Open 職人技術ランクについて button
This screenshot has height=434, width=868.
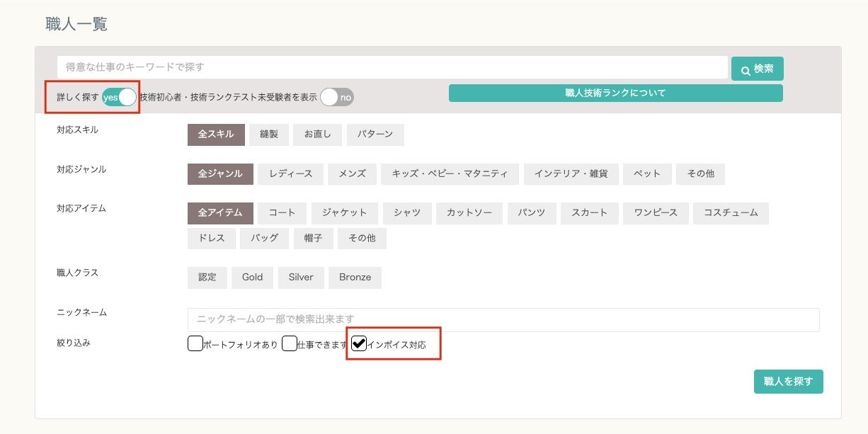coord(615,93)
